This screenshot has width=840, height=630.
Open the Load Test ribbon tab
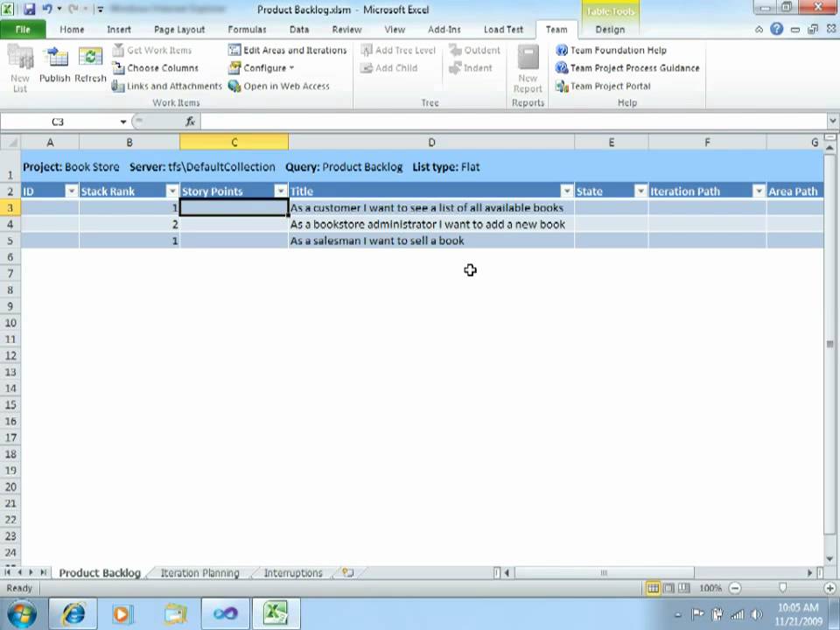click(503, 30)
